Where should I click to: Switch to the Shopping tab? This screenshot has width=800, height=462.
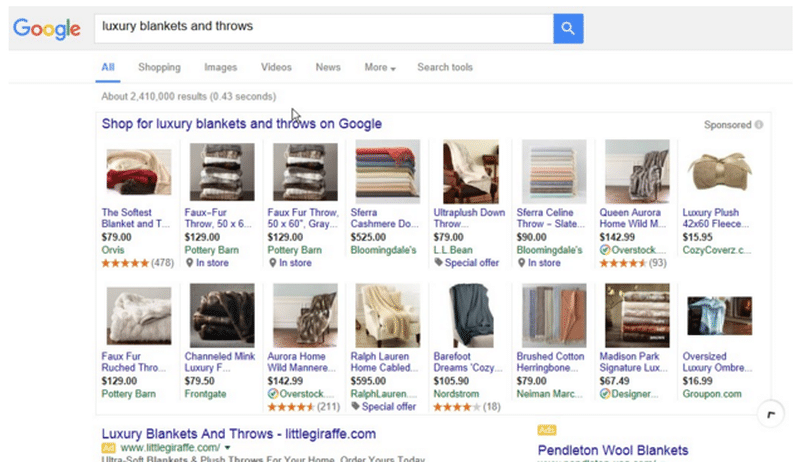coord(159,68)
